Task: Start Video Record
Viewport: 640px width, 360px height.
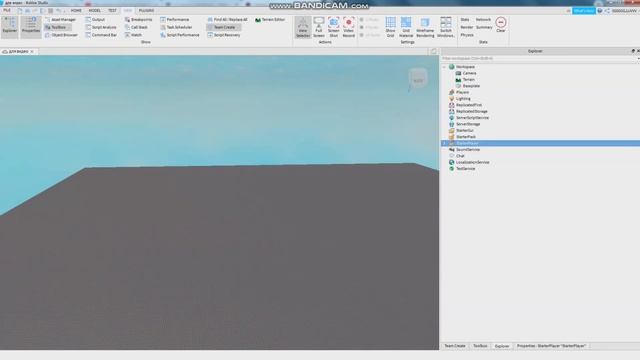Action: click(349, 27)
